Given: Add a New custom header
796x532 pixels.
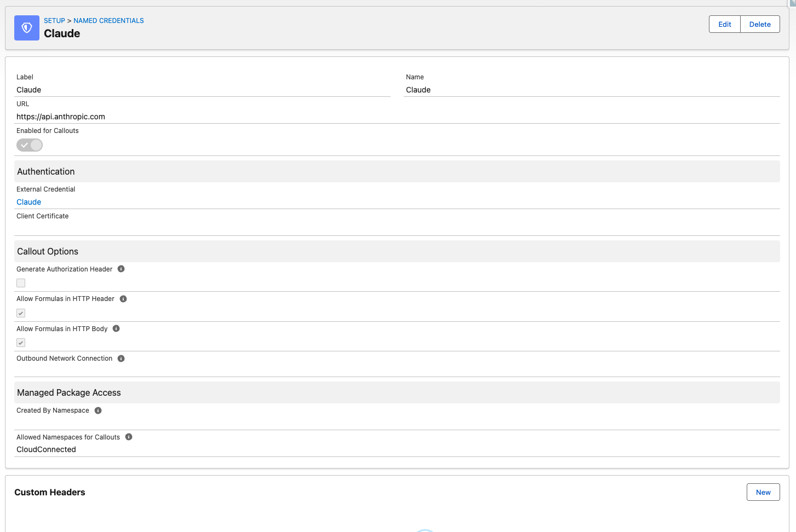Looking at the screenshot, I should (763, 492).
